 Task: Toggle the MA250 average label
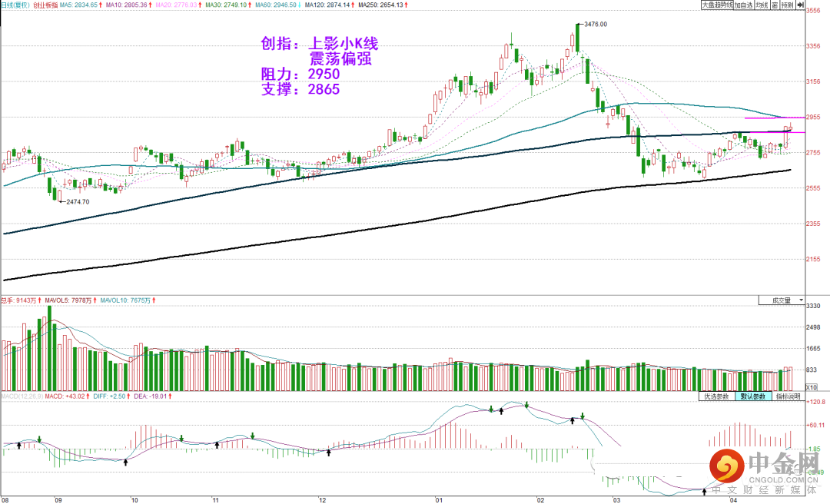(x=383, y=5)
